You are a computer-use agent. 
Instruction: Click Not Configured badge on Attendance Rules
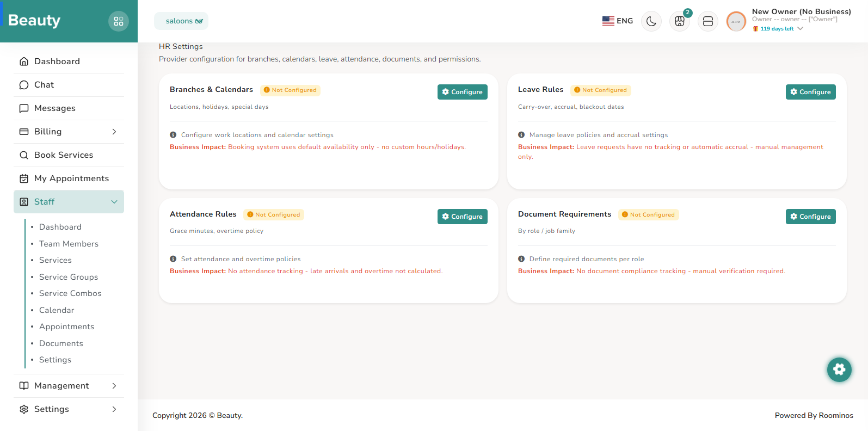point(274,214)
